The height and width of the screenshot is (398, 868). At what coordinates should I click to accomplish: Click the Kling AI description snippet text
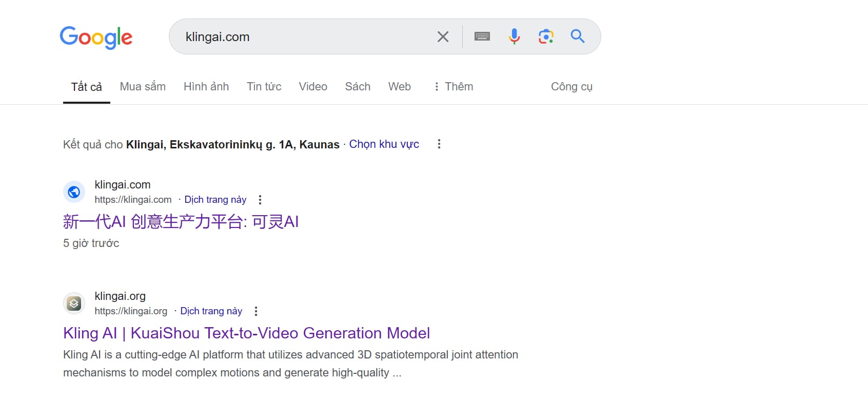pos(291,364)
